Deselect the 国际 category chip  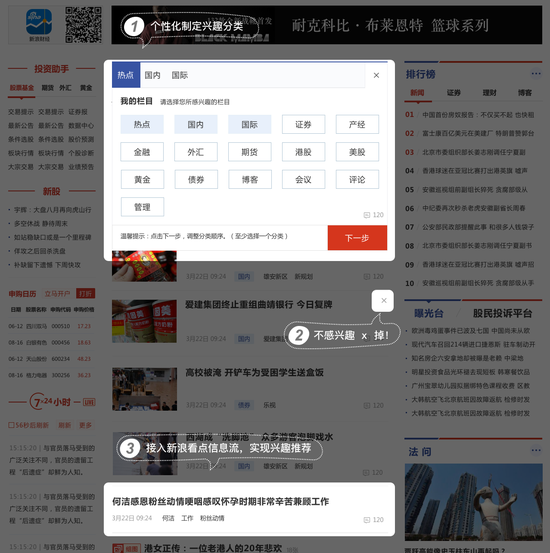[249, 124]
